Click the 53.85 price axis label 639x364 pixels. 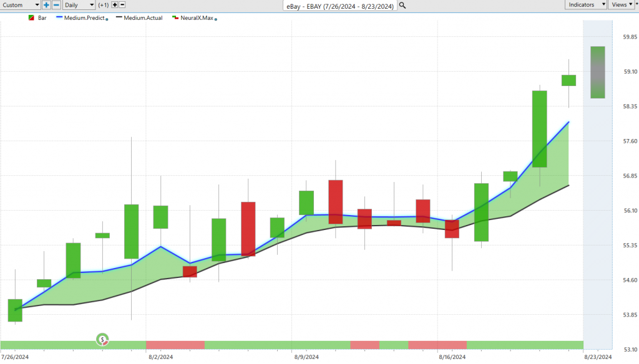630,315
